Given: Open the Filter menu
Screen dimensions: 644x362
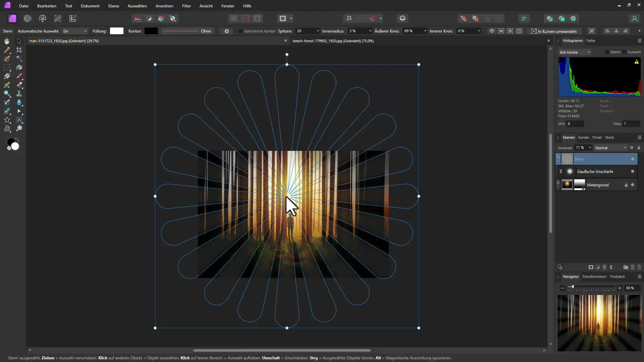Looking at the screenshot, I should (x=186, y=6).
